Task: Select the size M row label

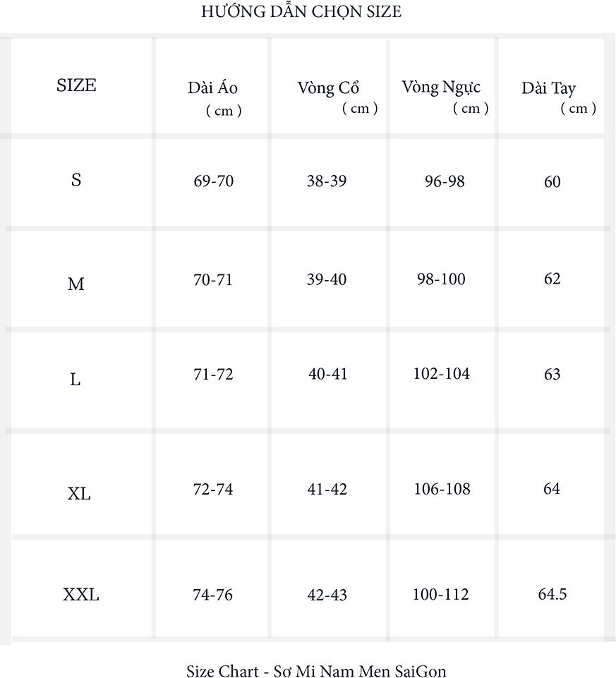Action: (x=76, y=284)
